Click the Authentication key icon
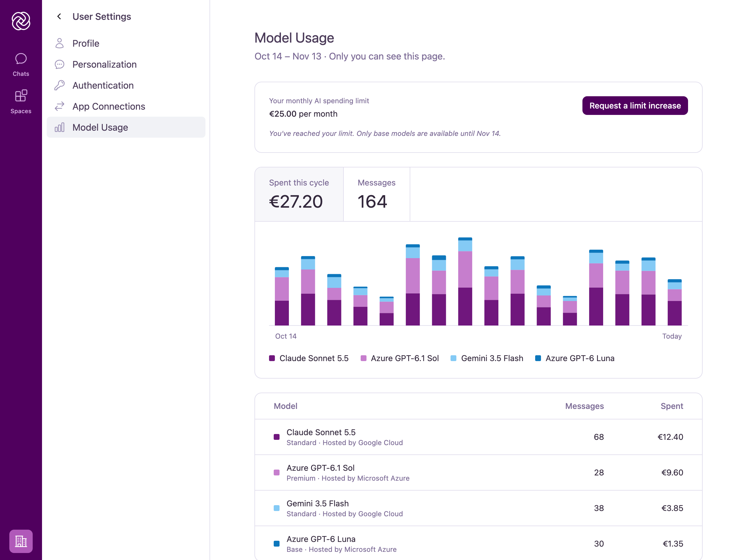This screenshot has height=560, width=747. pos(60,85)
